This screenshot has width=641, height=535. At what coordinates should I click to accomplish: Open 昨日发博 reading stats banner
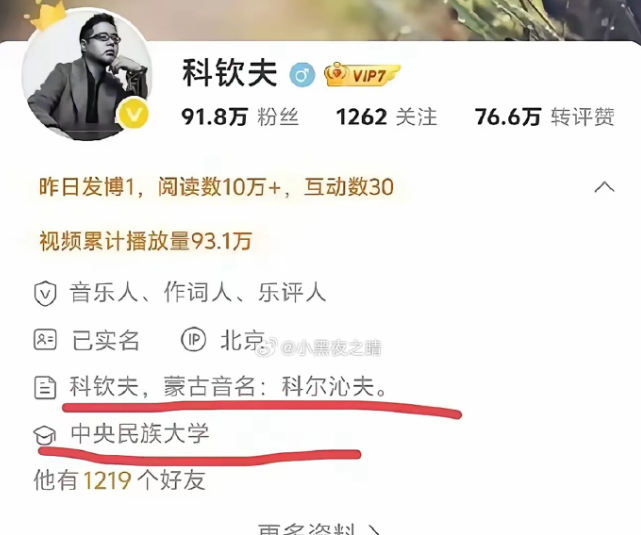tap(216, 187)
